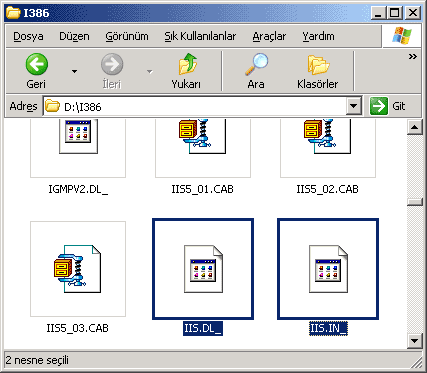Click the IIS.DL_ file name label
Screen dimensions: 427x373
click(203, 328)
